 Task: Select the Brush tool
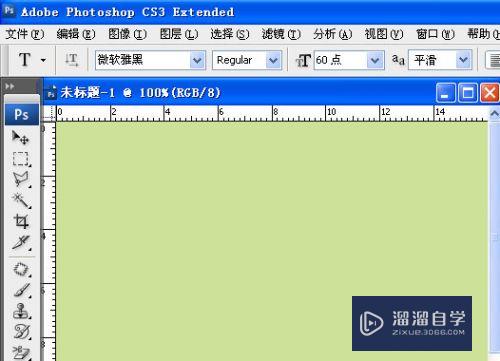(x=21, y=290)
